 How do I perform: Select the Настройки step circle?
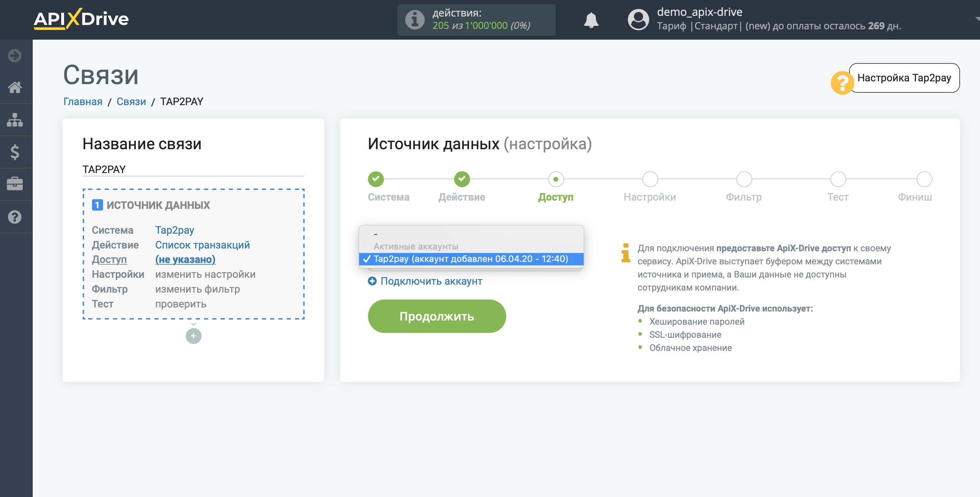click(650, 179)
